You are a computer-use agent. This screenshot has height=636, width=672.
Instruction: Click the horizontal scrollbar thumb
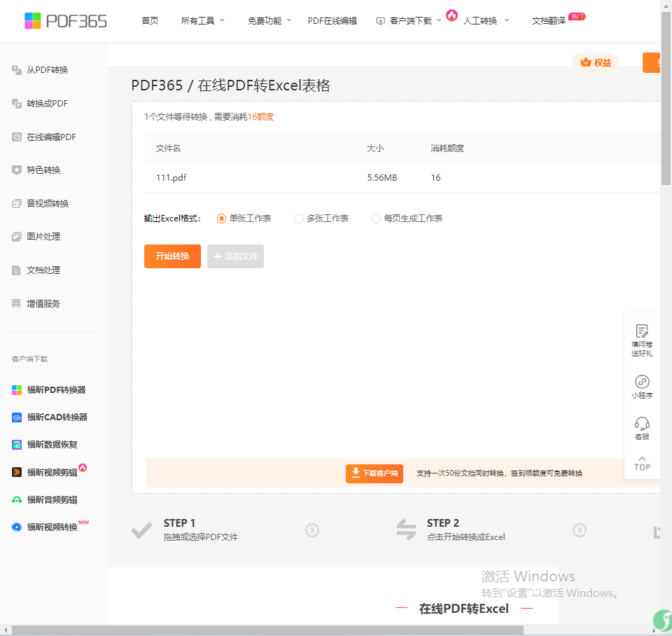[x=267, y=630]
